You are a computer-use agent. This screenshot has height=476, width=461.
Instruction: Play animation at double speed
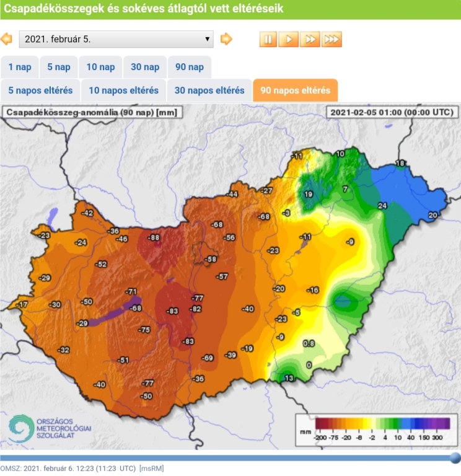pos(310,40)
